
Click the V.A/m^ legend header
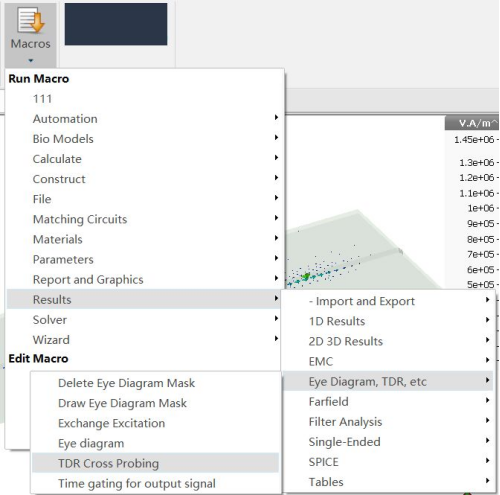tap(472, 123)
